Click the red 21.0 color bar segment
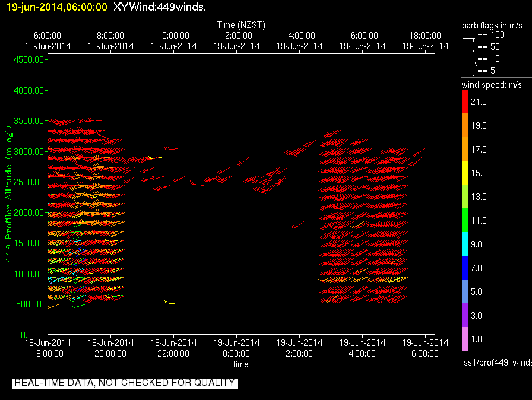This screenshot has height=400, width=532. coord(465,101)
